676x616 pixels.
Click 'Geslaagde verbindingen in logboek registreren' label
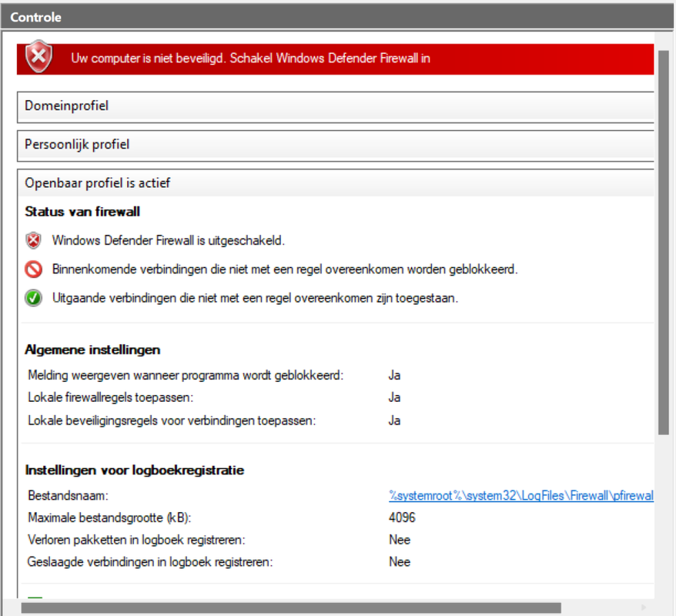click(x=150, y=562)
